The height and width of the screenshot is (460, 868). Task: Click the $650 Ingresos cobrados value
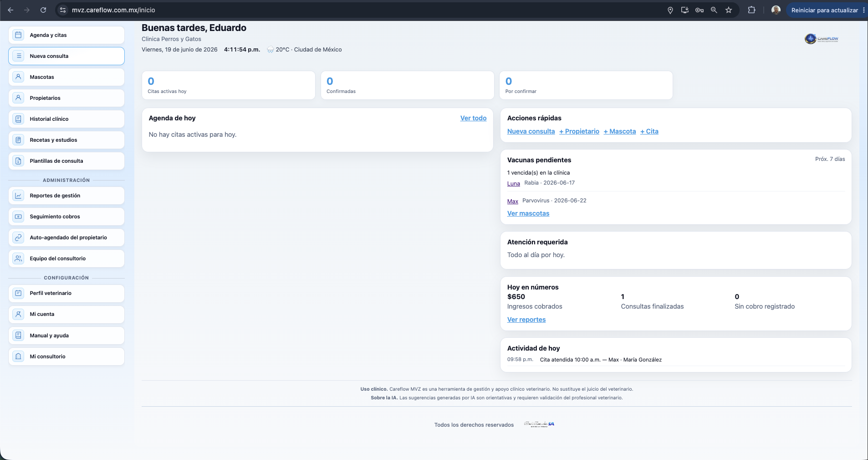[x=516, y=297]
